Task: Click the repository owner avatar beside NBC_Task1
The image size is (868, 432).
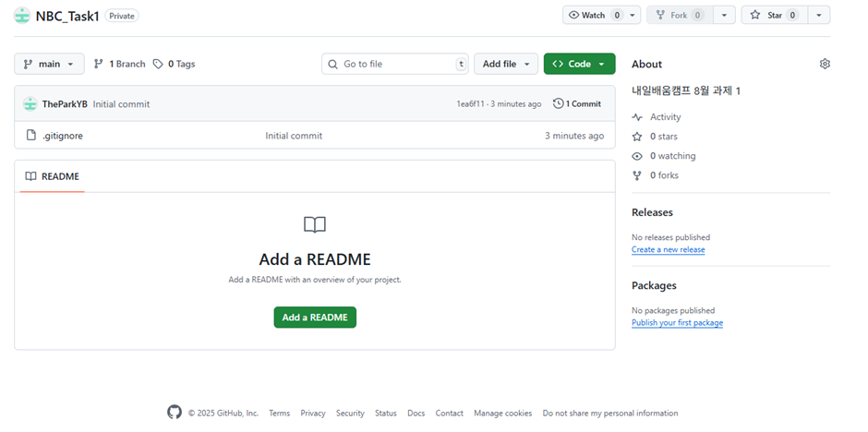Action: (x=21, y=16)
